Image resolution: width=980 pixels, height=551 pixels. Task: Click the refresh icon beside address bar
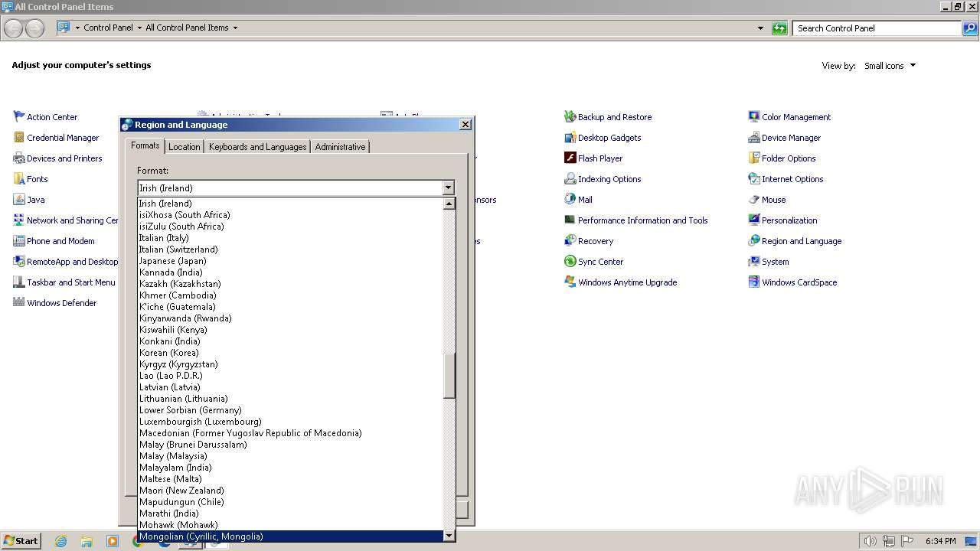[779, 28]
